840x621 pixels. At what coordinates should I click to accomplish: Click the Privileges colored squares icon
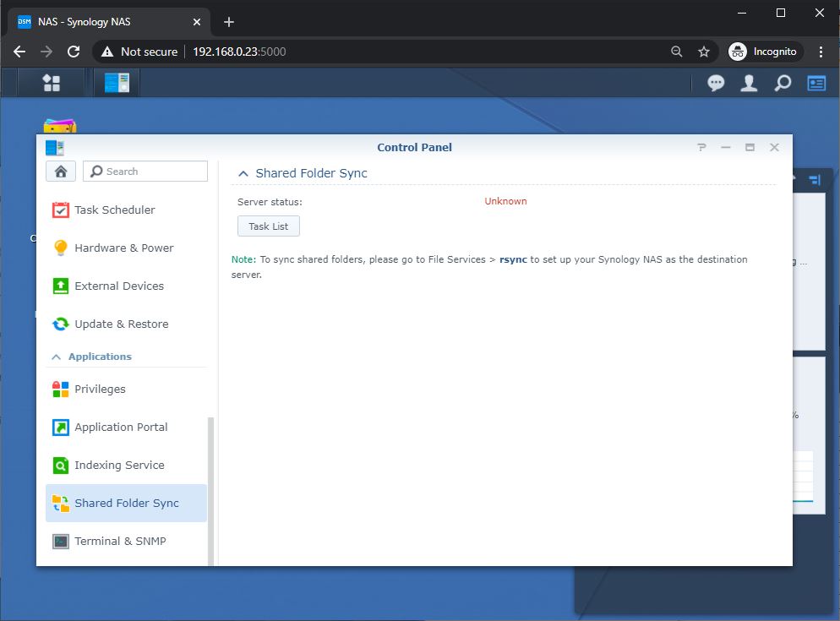point(61,389)
